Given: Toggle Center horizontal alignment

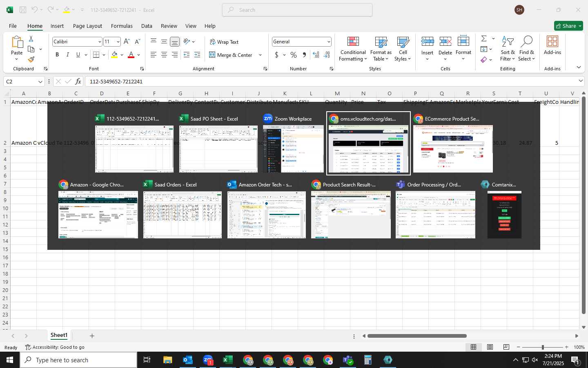Looking at the screenshot, I should (x=164, y=55).
